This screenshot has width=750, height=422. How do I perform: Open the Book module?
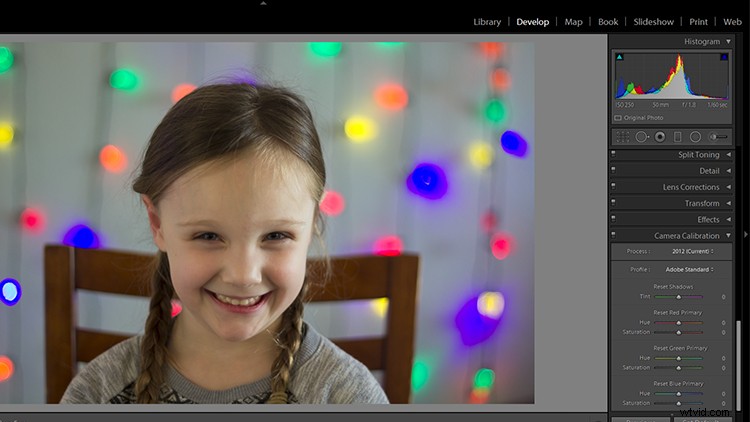pyautogui.click(x=608, y=22)
